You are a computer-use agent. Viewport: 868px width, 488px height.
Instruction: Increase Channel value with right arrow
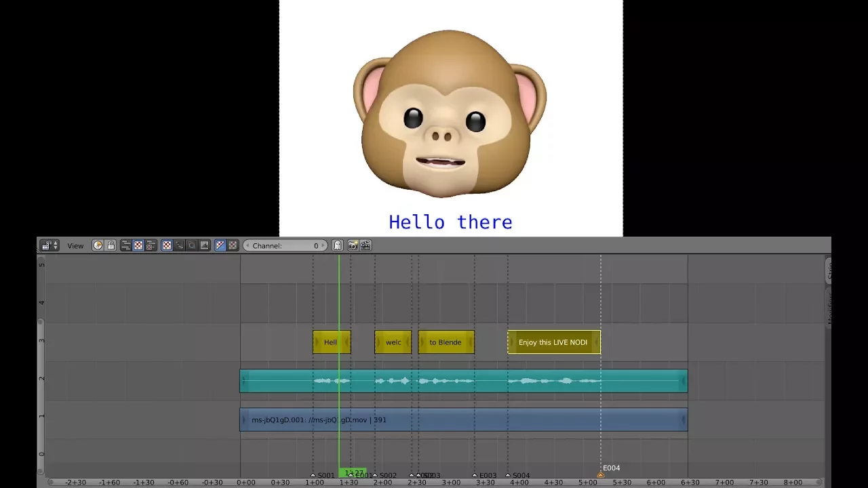pyautogui.click(x=323, y=245)
